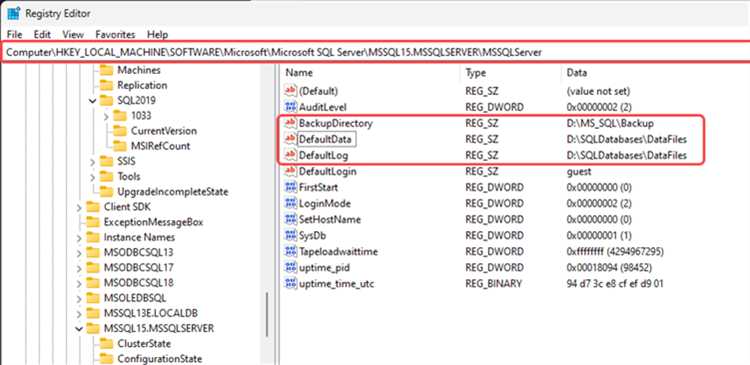Viewport: 750px width, 365px height.
Task: Open the View menu
Action: (x=73, y=34)
